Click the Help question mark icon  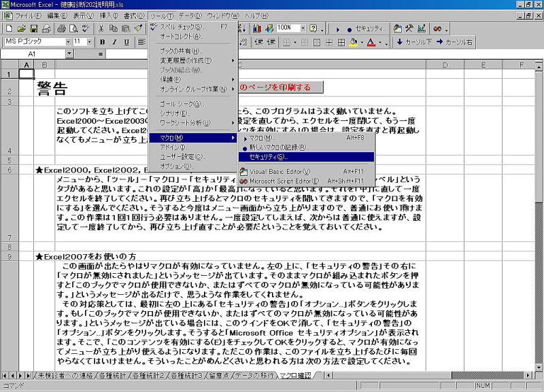click(x=313, y=29)
